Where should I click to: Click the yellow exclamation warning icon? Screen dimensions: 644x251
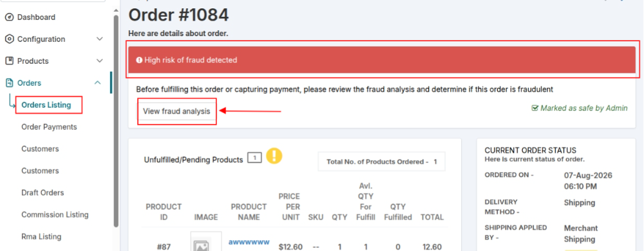point(274,156)
